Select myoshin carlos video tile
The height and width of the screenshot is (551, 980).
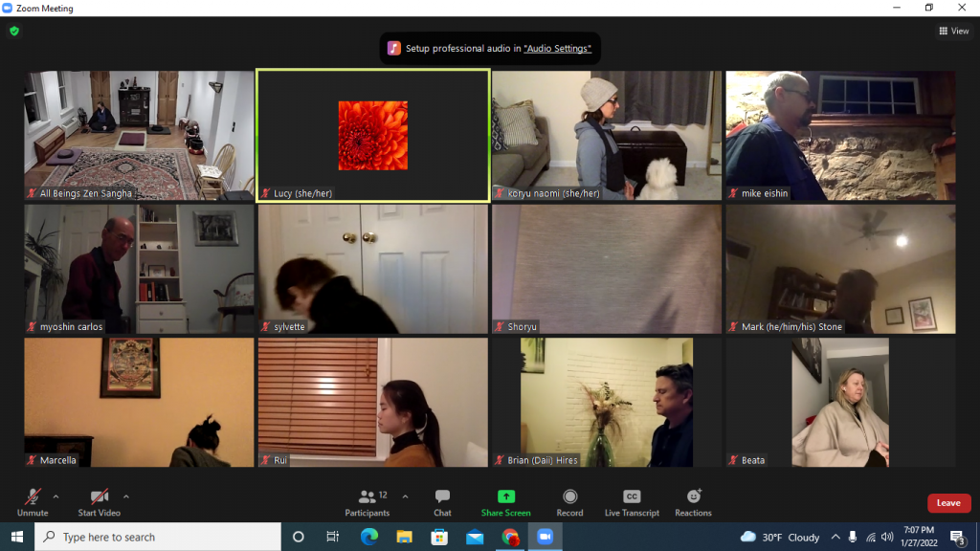[139, 269]
